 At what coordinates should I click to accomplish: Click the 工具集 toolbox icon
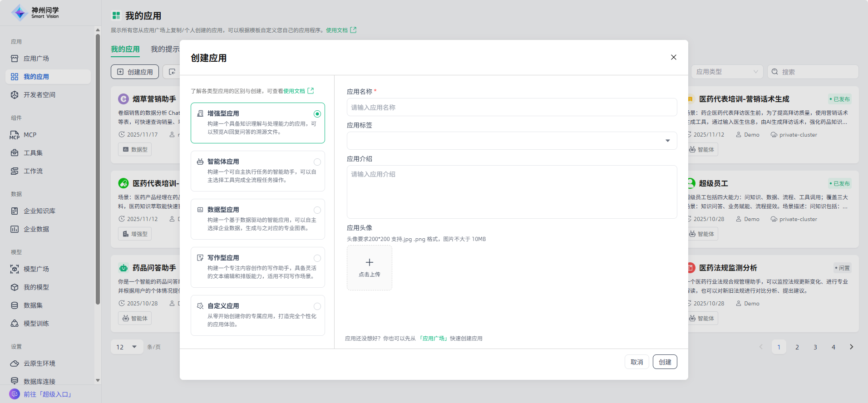click(x=15, y=153)
